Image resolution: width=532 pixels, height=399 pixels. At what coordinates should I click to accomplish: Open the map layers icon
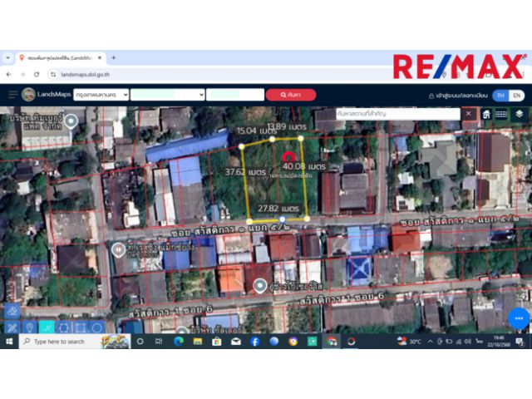pos(519,114)
